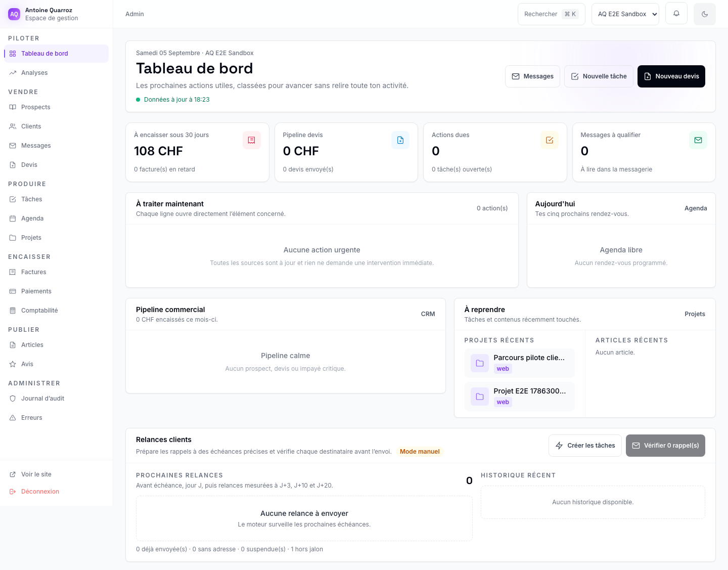Click the Nouveau devis button

click(x=671, y=76)
